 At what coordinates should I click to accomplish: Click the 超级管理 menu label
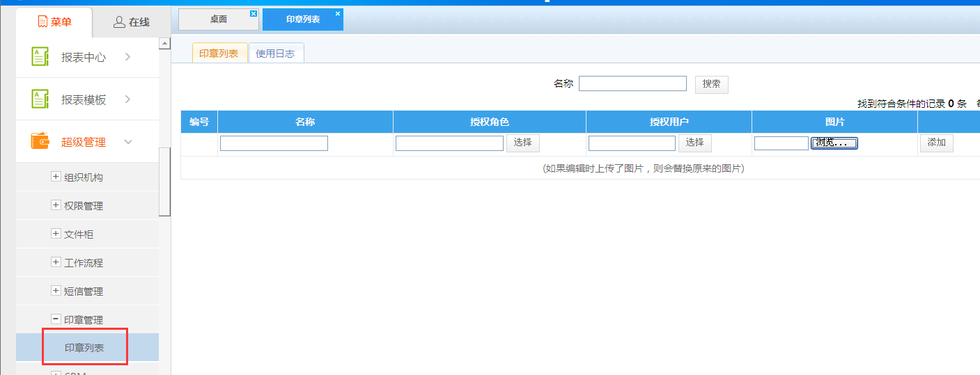tap(84, 142)
